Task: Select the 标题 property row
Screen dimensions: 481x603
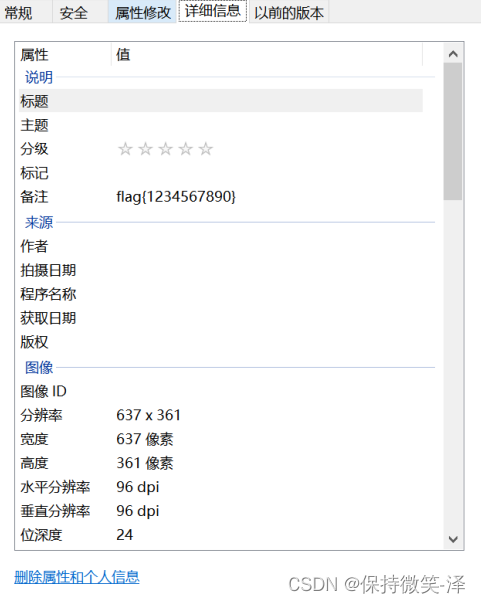Action: tap(221, 101)
